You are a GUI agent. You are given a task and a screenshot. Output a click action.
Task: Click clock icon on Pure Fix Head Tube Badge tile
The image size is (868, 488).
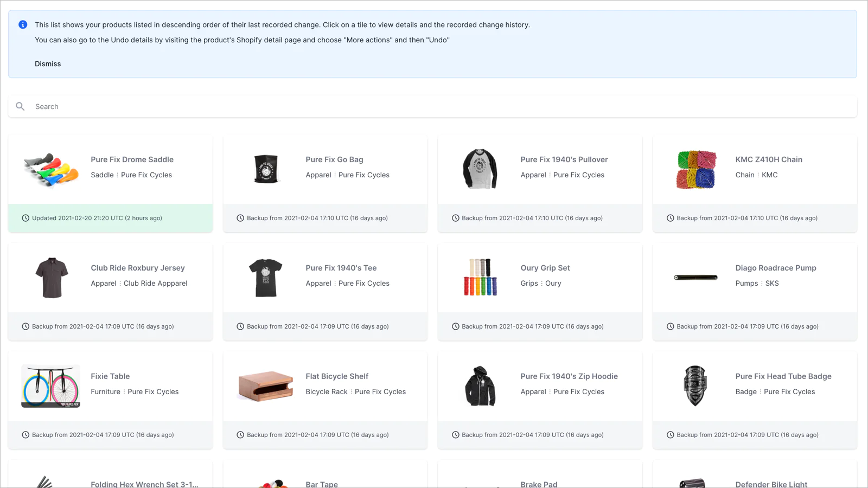(x=670, y=435)
